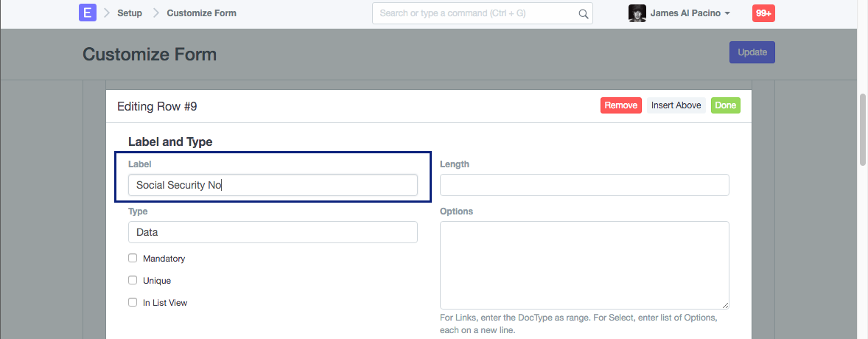Click the user avatar picture
The height and width of the screenshot is (339, 868).
click(637, 13)
